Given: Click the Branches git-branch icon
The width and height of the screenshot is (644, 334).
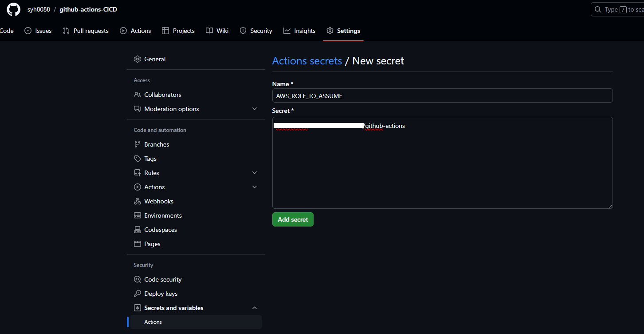Looking at the screenshot, I should pyautogui.click(x=137, y=144).
